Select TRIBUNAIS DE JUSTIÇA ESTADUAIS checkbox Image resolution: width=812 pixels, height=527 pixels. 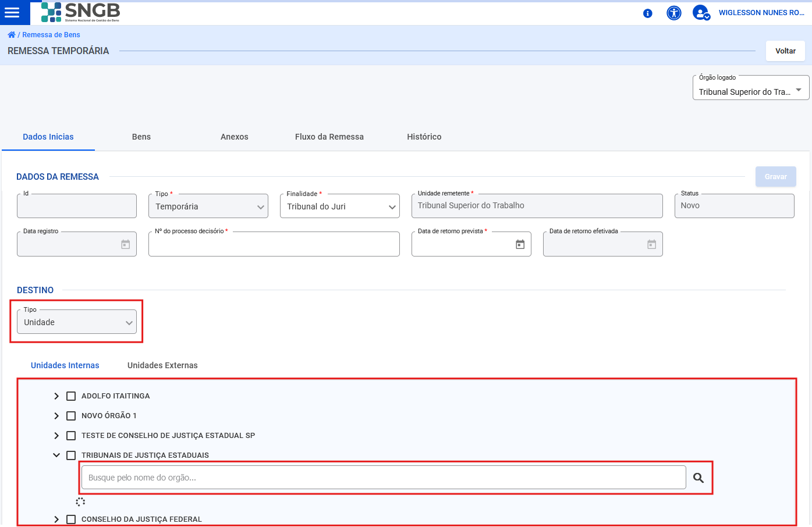[x=71, y=455]
